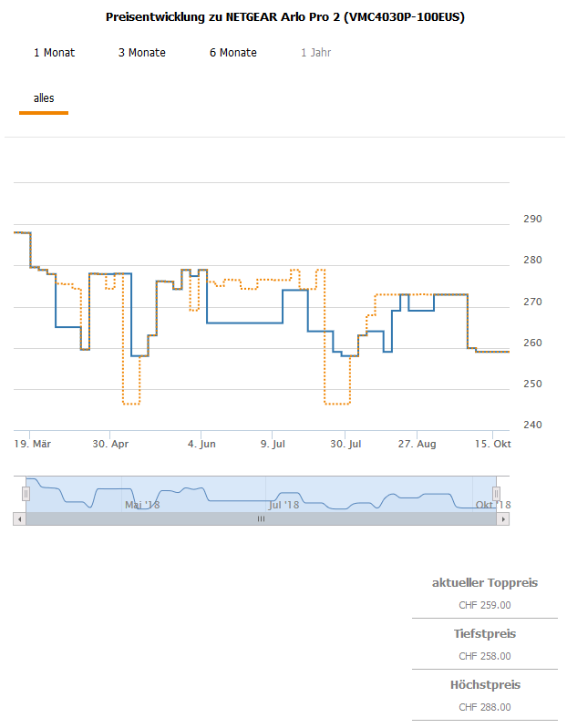Click the 15. Okt axis date label
Viewport: 567px width, 728px height.
coord(492,444)
